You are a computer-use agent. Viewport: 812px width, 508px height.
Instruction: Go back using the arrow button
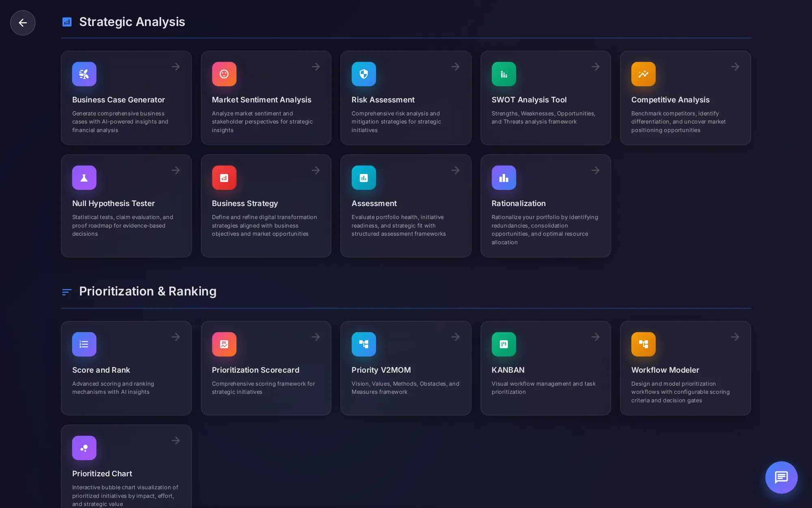[x=23, y=23]
